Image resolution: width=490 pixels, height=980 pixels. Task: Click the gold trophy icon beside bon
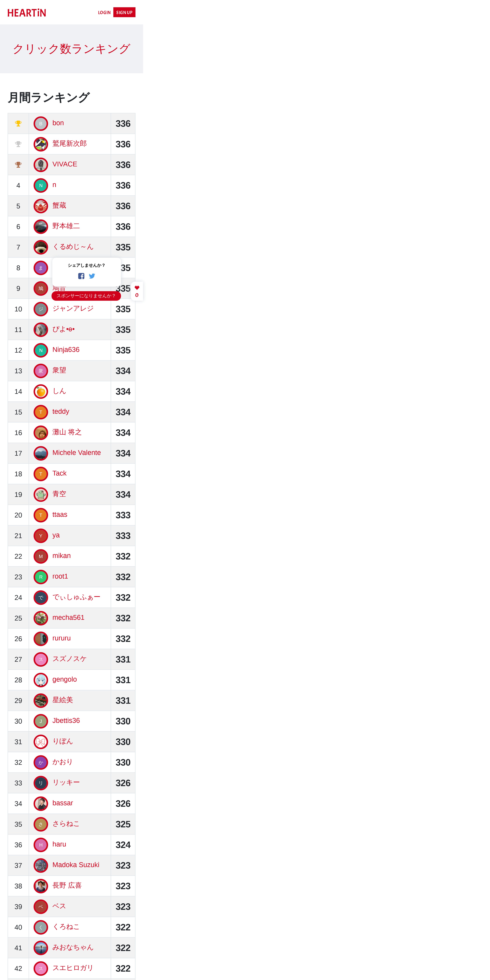(18, 123)
